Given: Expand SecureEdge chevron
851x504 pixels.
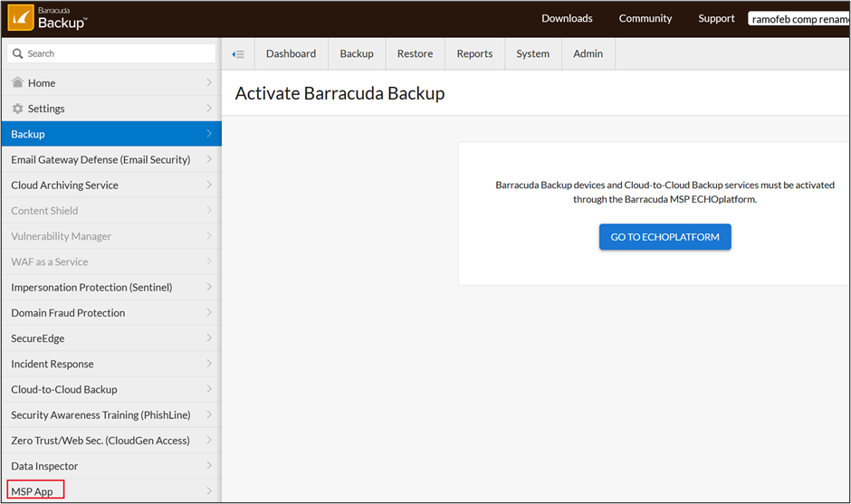Looking at the screenshot, I should [209, 338].
